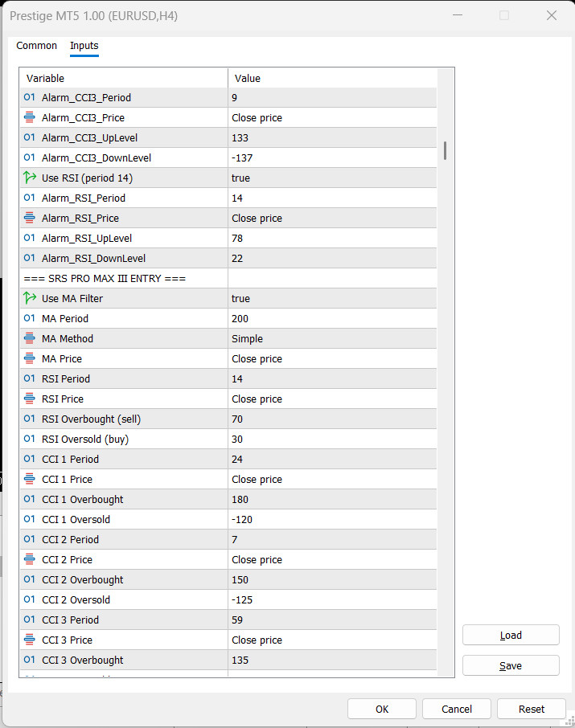575x728 pixels.
Task: Edit the Alarm_RSI_UpLevel value 78
Action: point(332,238)
